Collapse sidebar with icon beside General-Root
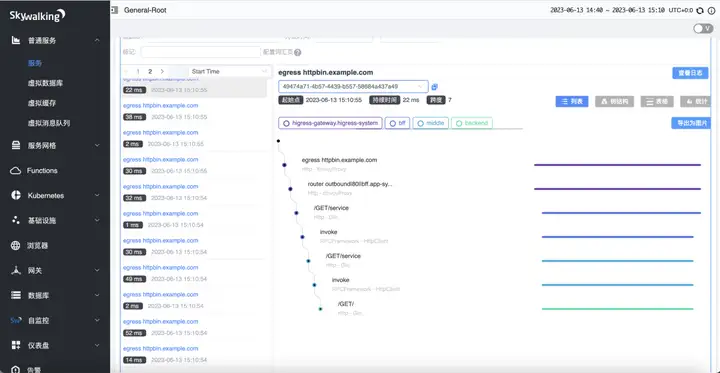Viewport: 720px width, 373px height. pos(114,10)
